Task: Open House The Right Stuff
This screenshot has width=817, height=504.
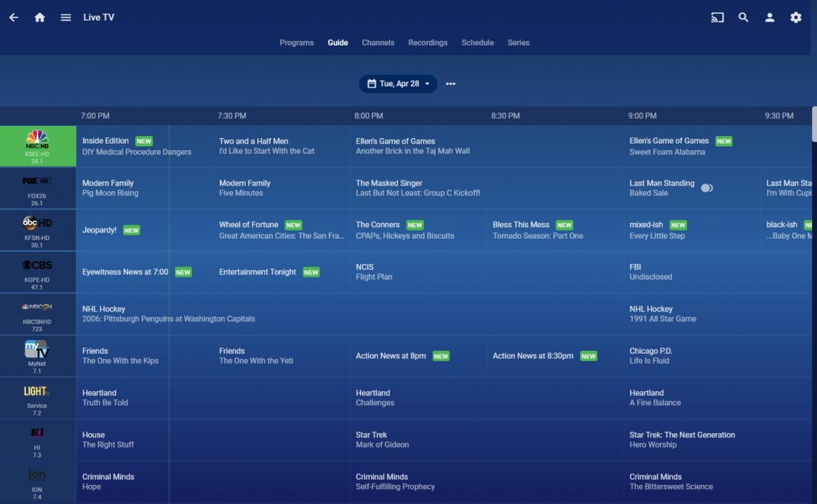Action: (213, 440)
